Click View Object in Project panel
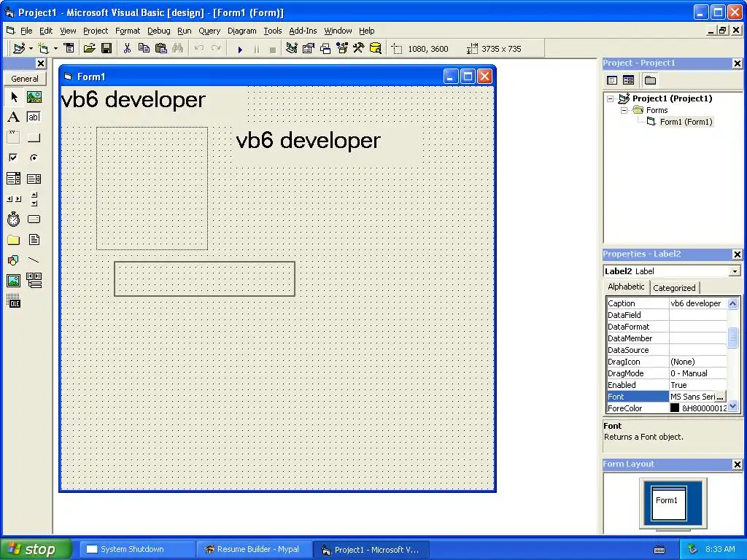747x560 pixels. (628, 80)
